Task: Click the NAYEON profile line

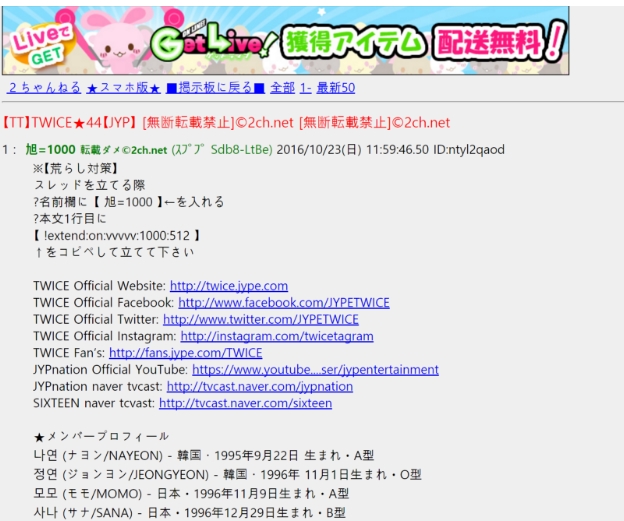Action: click(x=203, y=455)
